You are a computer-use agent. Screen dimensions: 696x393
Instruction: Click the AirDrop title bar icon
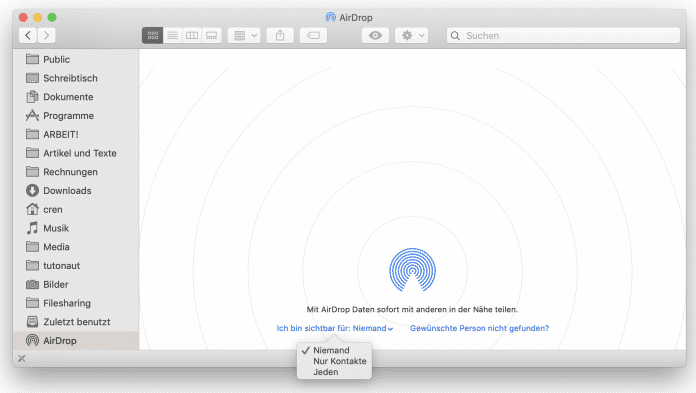pos(331,17)
